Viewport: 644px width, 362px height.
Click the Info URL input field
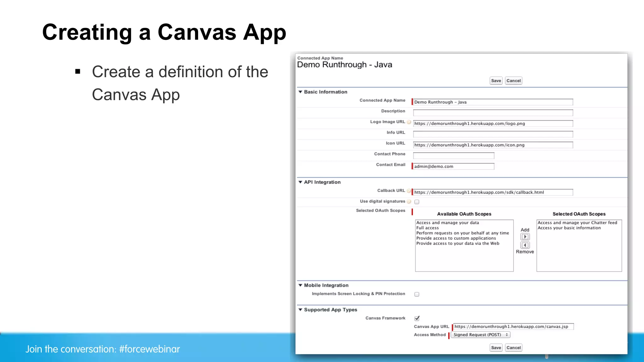point(493,134)
